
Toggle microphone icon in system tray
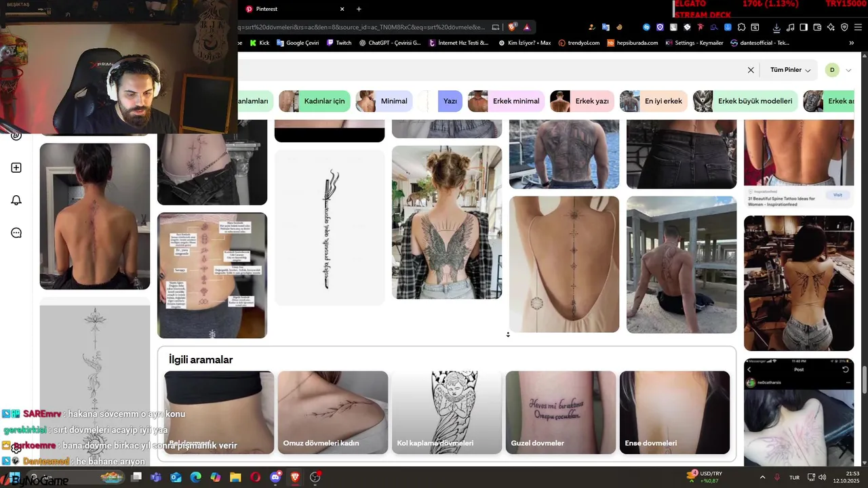point(777,477)
